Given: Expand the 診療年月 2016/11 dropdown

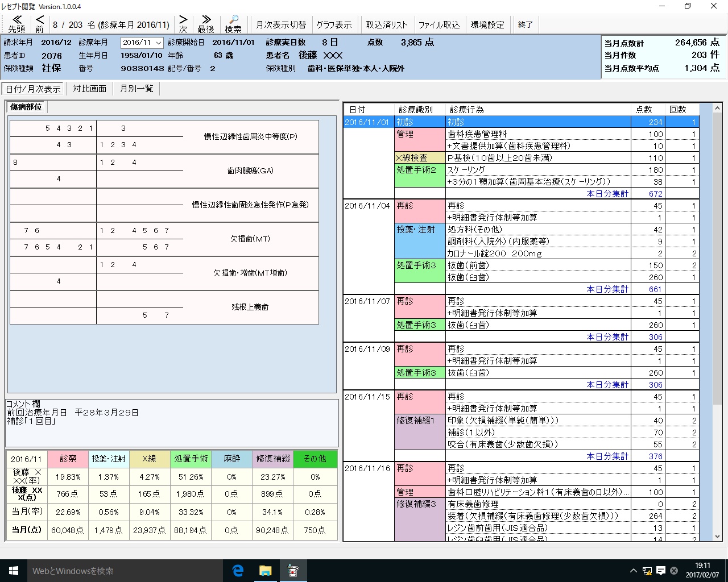Looking at the screenshot, I should point(158,43).
